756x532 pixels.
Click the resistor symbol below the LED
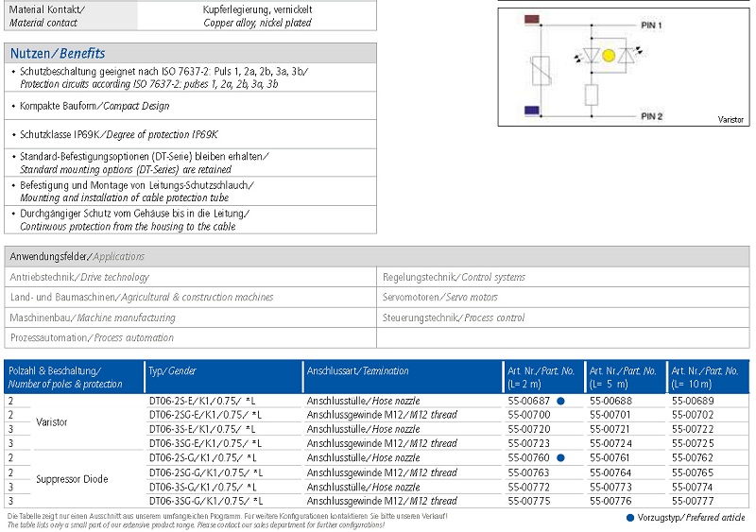tap(592, 94)
